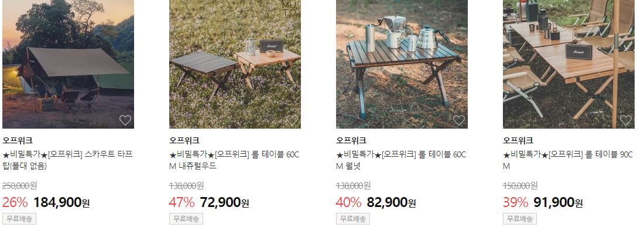Click the 무료배송 badge under the 90CM table
The image size is (644, 238).
tap(519, 219)
